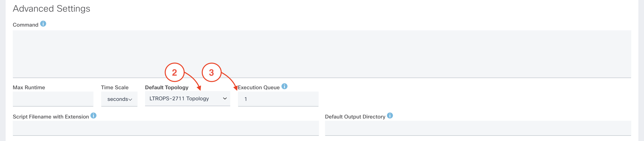
Task: Click the Script Filename info icon
Action: [x=93, y=115]
